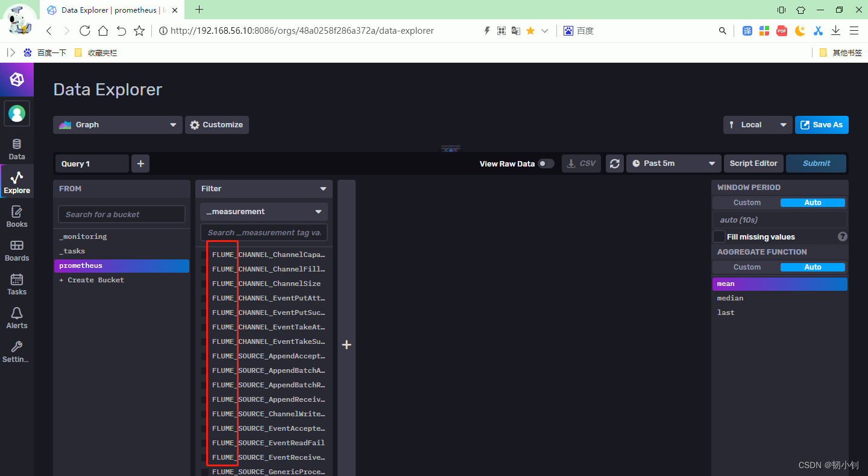Go to browser home page
The width and height of the screenshot is (868, 476).
coord(103,31)
